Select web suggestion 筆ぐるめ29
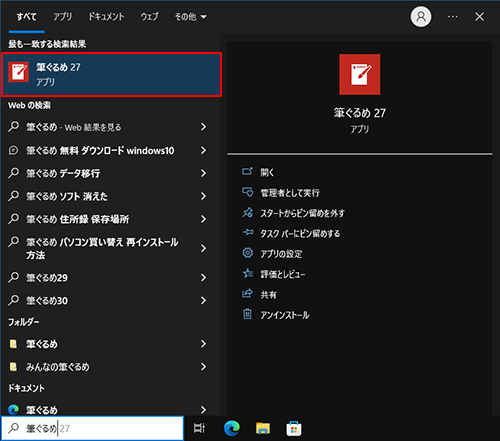The width and height of the screenshot is (500, 441). [x=47, y=278]
